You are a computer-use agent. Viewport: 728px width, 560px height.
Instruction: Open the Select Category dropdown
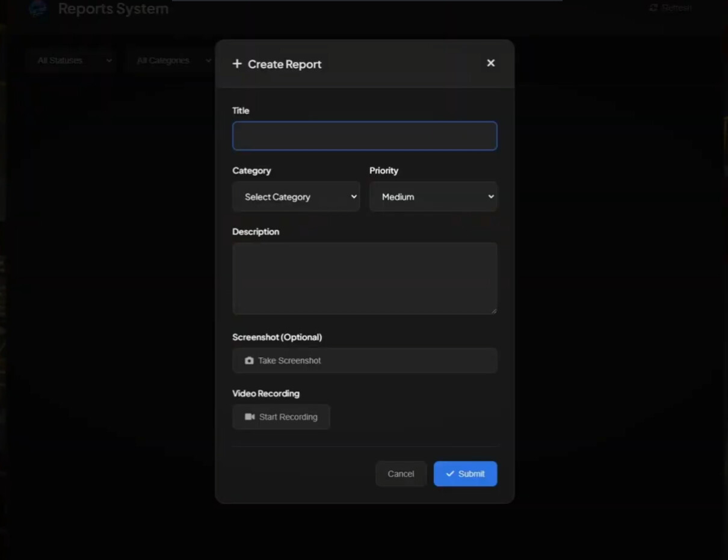click(x=296, y=197)
